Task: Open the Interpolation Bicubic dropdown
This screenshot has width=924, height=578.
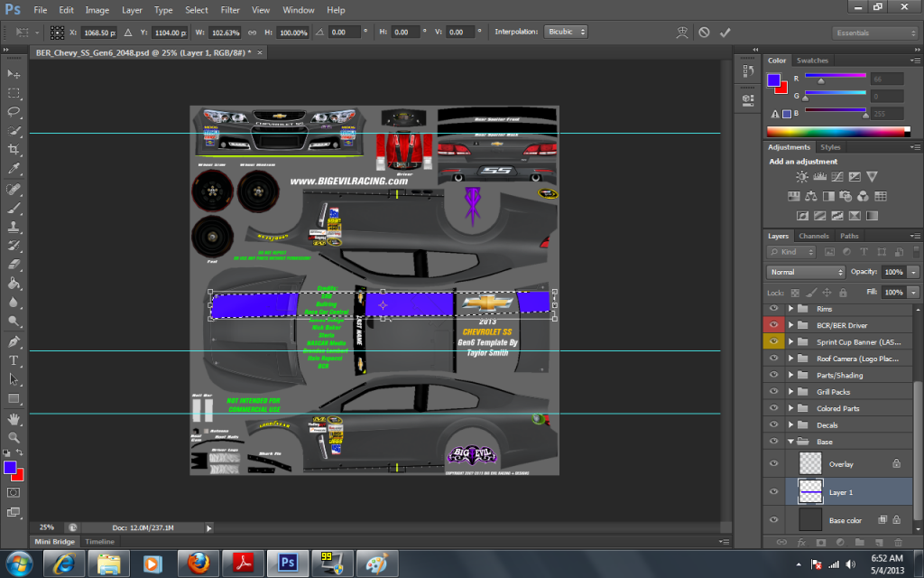Action: point(566,32)
